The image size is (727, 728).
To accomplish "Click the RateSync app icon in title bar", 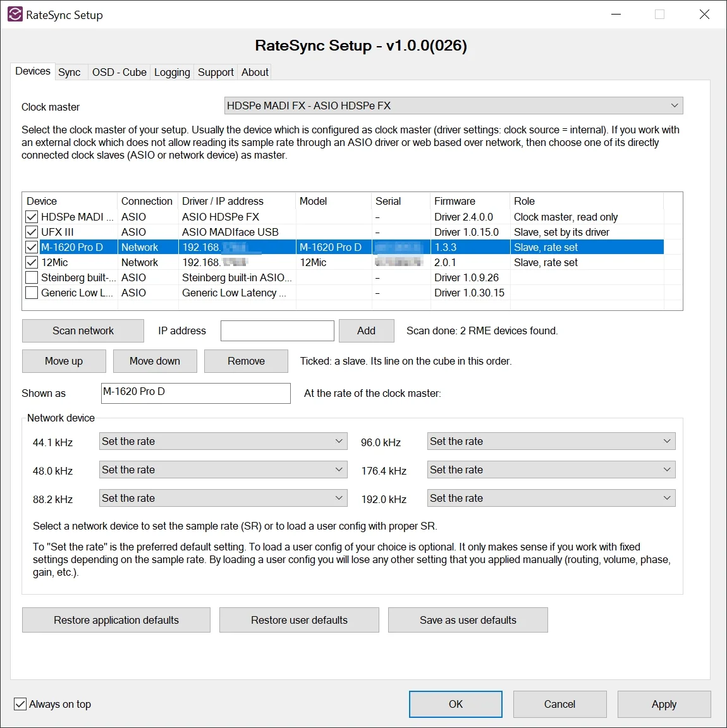I will point(15,15).
